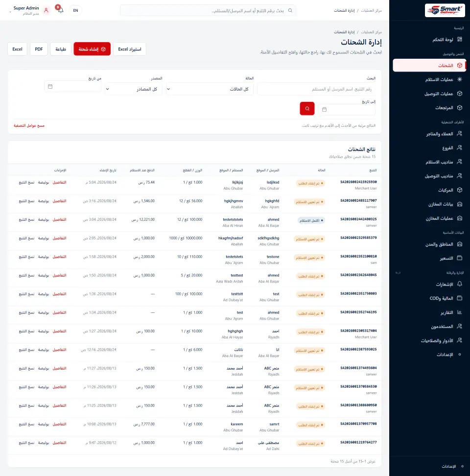Click the استيراد Excel import button
Image resolution: width=470 pixels, height=476 pixels.
tap(130, 49)
